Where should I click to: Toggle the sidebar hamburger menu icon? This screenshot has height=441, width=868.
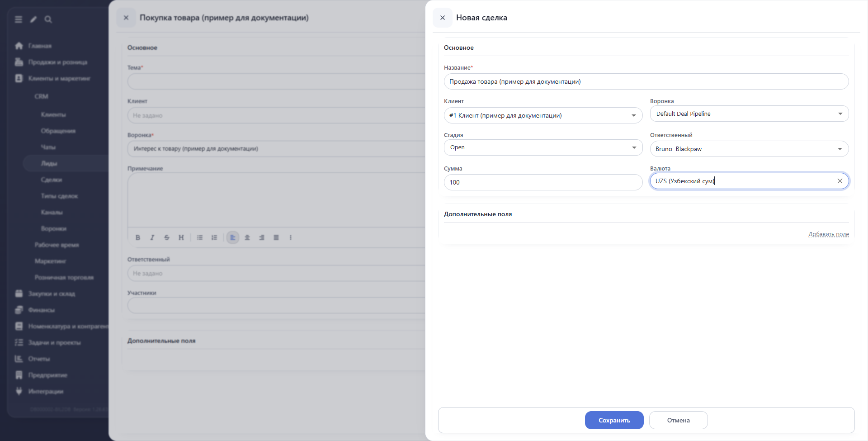point(19,19)
